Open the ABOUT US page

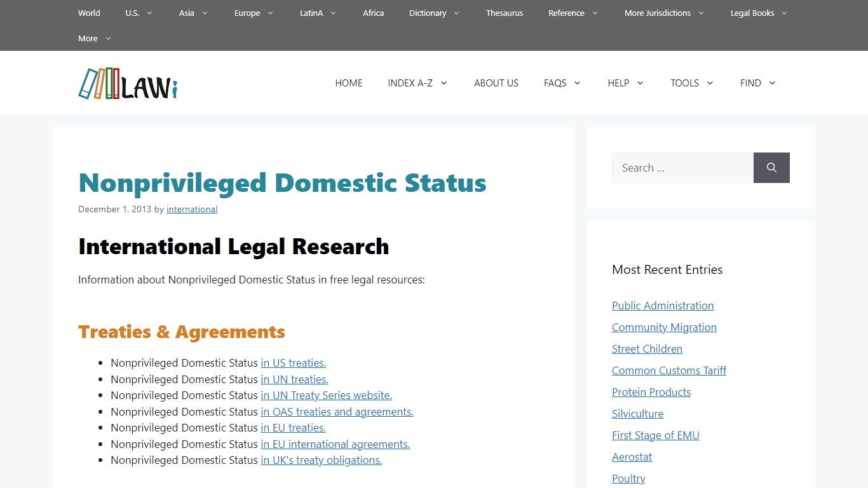pos(496,83)
